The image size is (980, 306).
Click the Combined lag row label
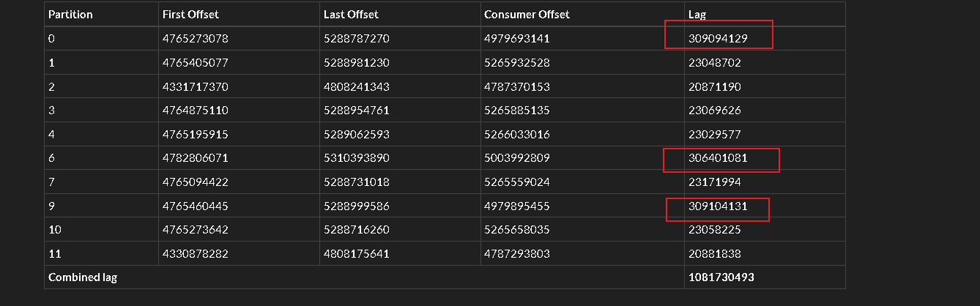[x=83, y=277]
